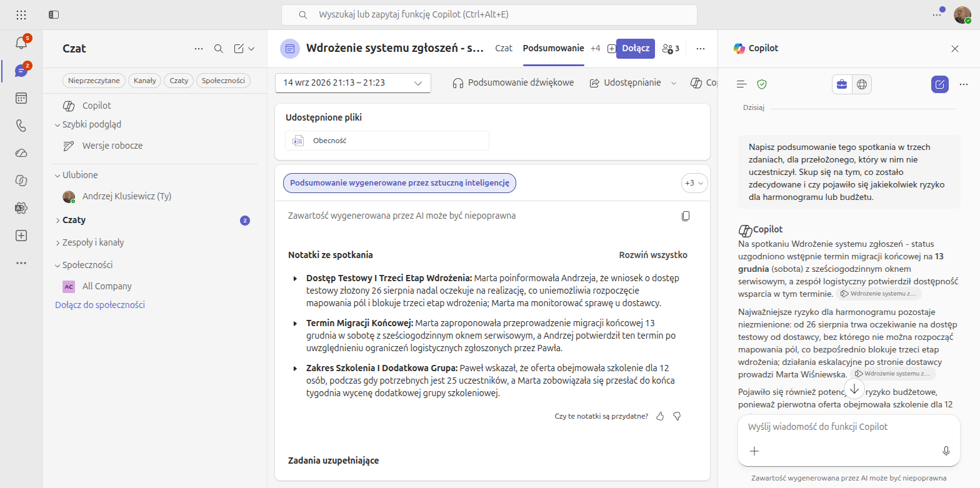980x488 pixels.
Task: Open Copilot pane more options ellipsis
Action: point(963,84)
